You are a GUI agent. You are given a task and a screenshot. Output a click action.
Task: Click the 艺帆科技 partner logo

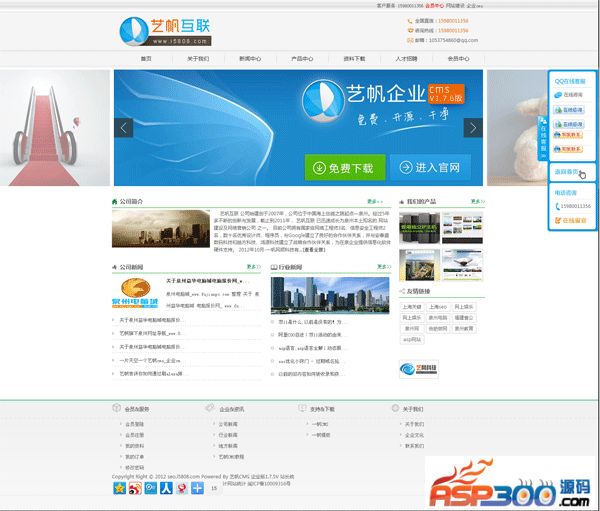pyautogui.click(x=419, y=369)
